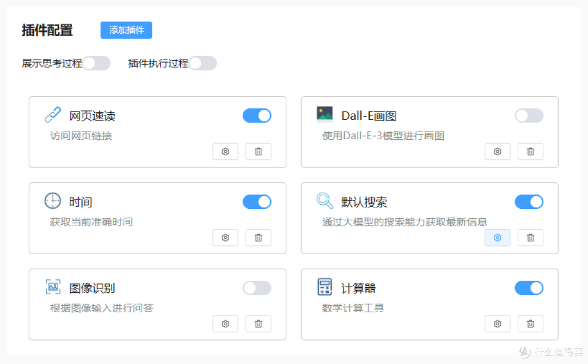Delete the 计算器 plugin via trash icon

tap(530, 324)
